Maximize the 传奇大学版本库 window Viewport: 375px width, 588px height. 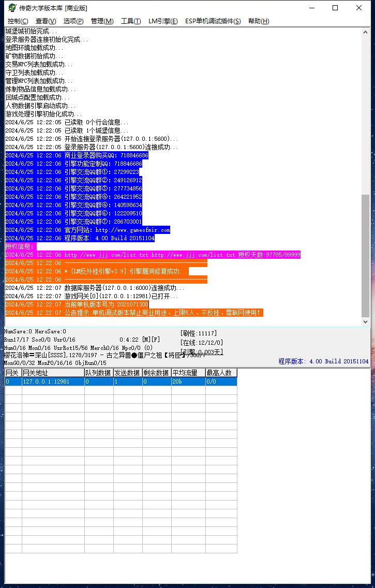(335, 8)
